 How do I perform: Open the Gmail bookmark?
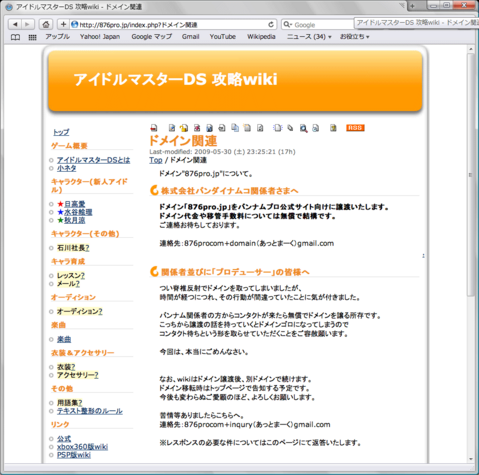[191, 37]
